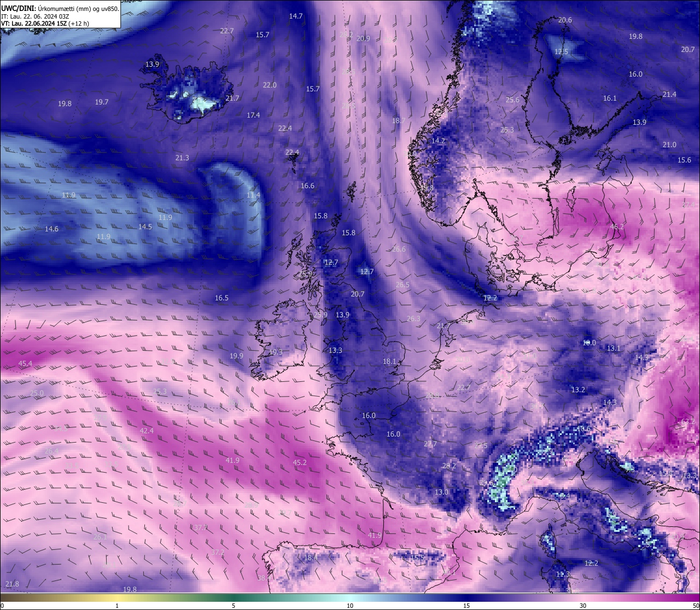Select the 13.1 value label
Viewport: 700px width, 610px height.
pos(614,348)
